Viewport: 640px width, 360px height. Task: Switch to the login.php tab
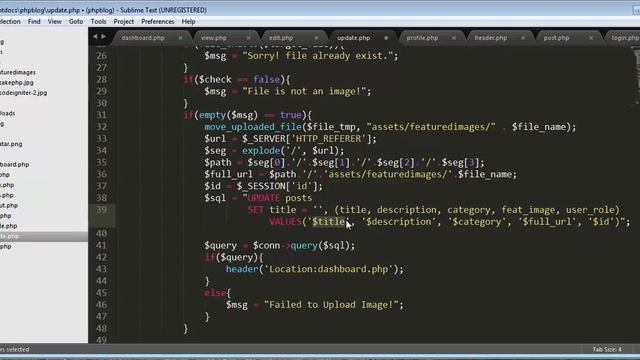tap(625, 38)
